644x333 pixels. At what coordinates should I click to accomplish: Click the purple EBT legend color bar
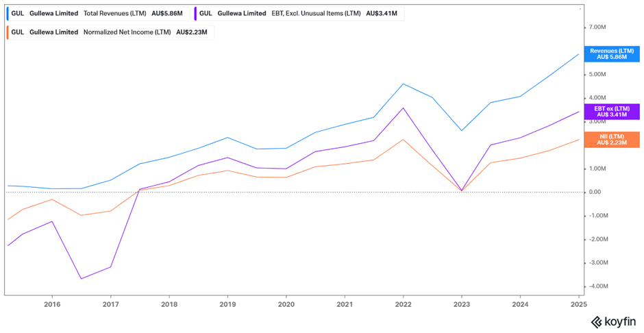click(196, 13)
